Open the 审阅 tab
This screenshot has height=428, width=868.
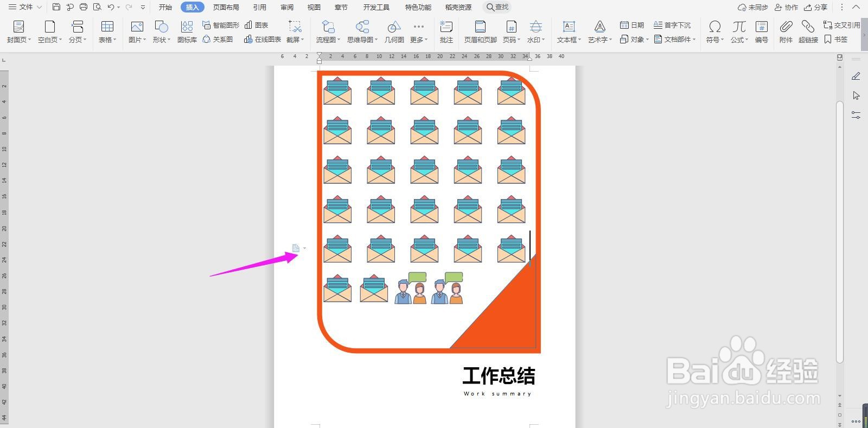287,7
